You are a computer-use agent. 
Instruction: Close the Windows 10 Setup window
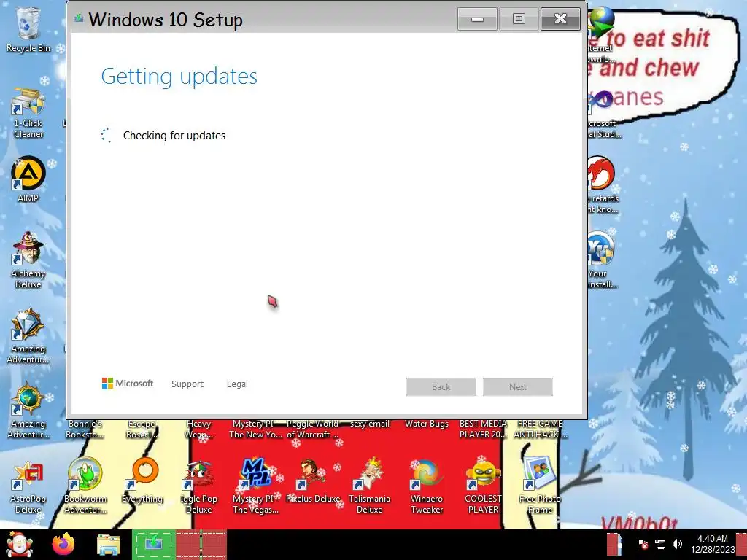click(x=561, y=19)
